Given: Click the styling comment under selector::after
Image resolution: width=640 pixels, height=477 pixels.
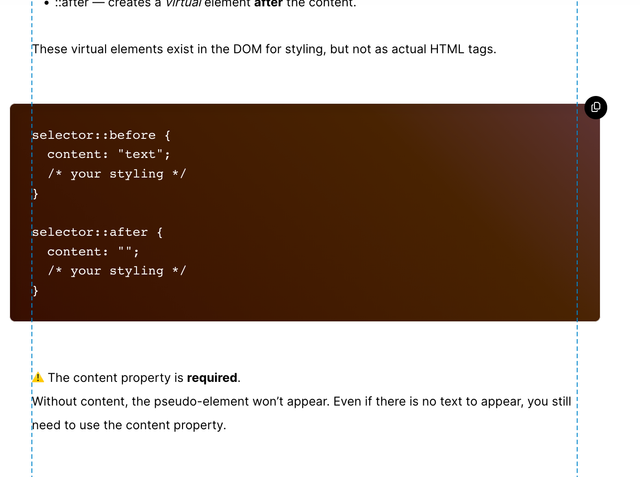Looking at the screenshot, I should [117, 271].
